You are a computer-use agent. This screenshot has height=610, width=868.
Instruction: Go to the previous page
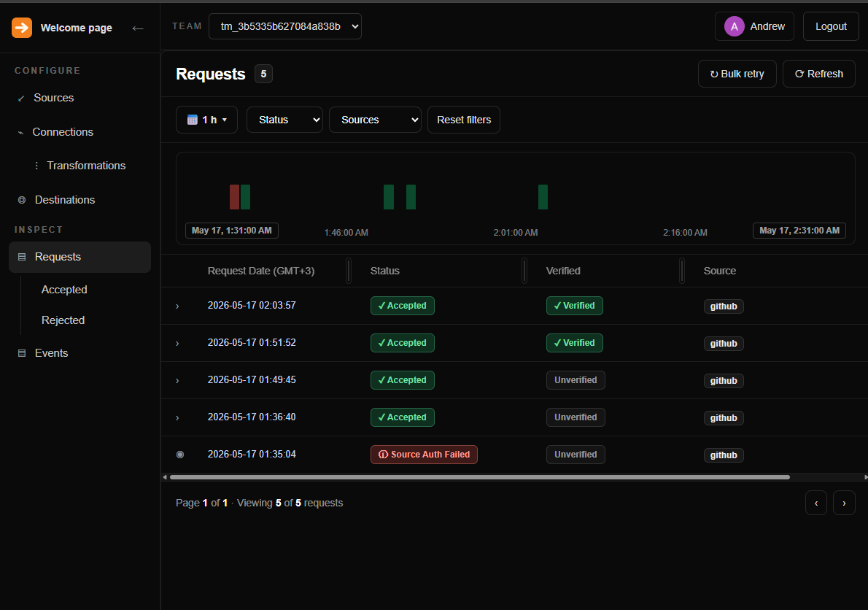coord(816,503)
